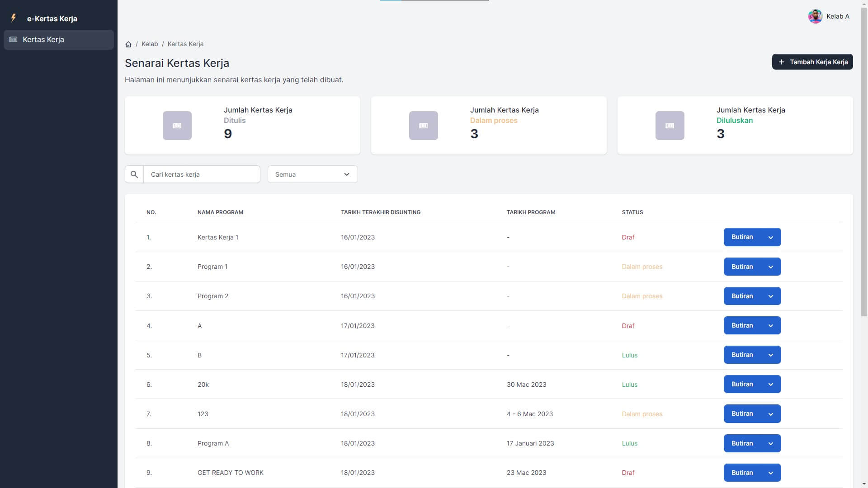Open Butiran for Program 1
868x488 pixels.
pos(742,267)
